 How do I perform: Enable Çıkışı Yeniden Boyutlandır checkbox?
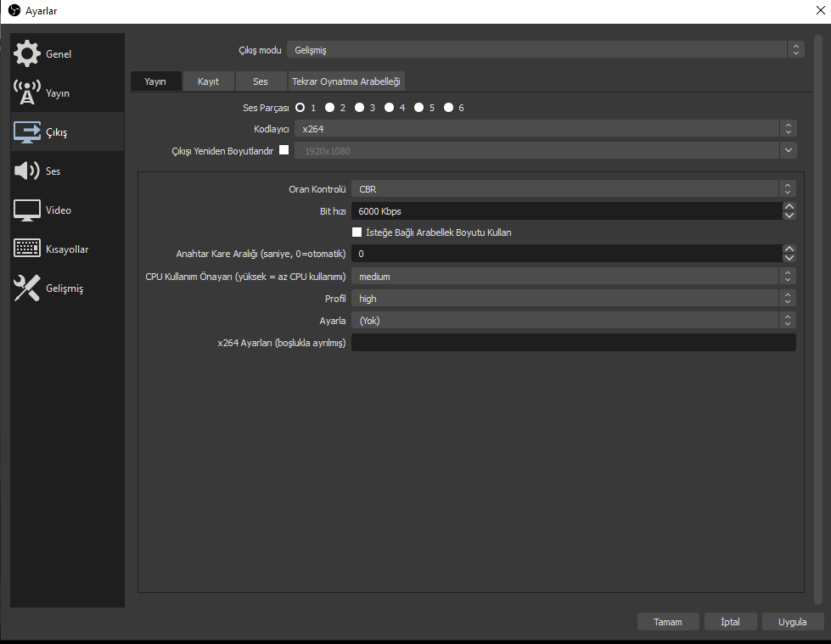pyautogui.click(x=284, y=150)
